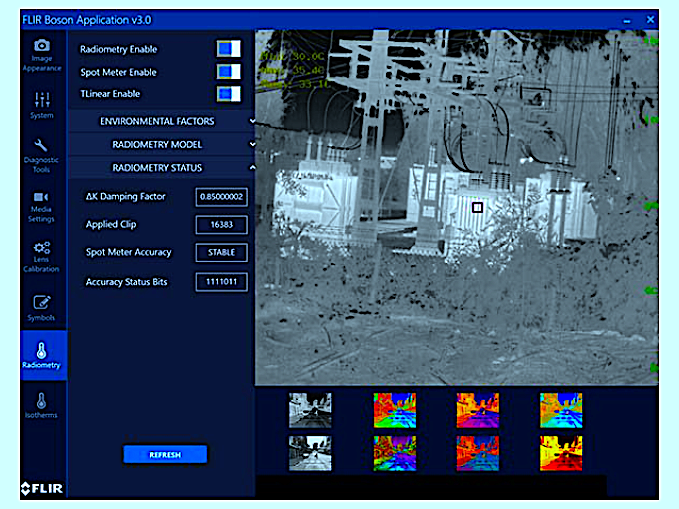Minimize the FLIR Boson Application window
Image resolution: width=679 pixels, height=509 pixels.
pyautogui.click(x=627, y=20)
